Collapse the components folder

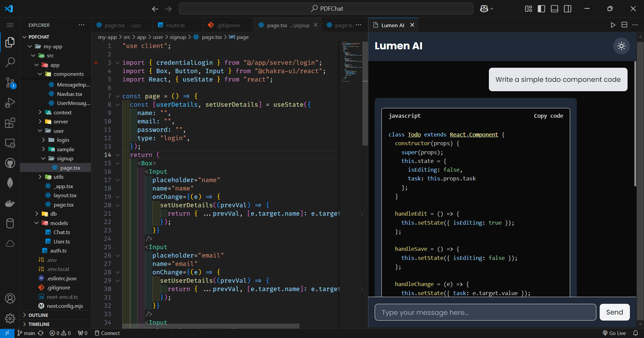40,74
